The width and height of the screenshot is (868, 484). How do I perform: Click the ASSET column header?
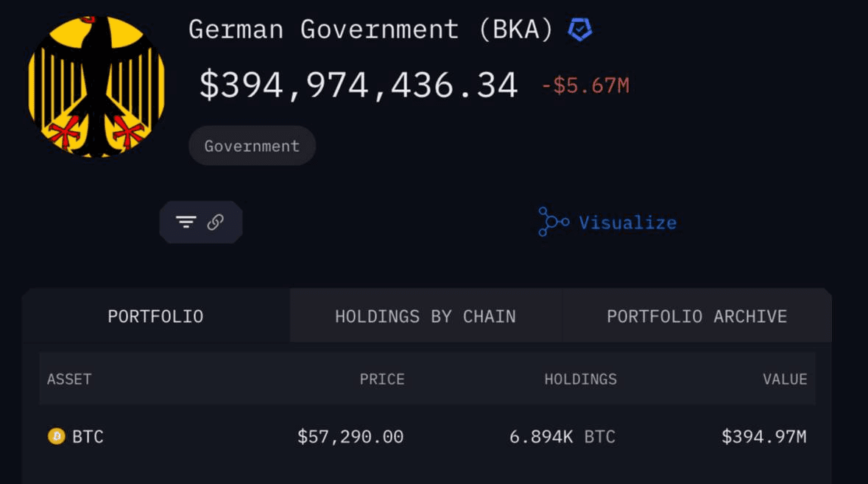click(x=68, y=379)
